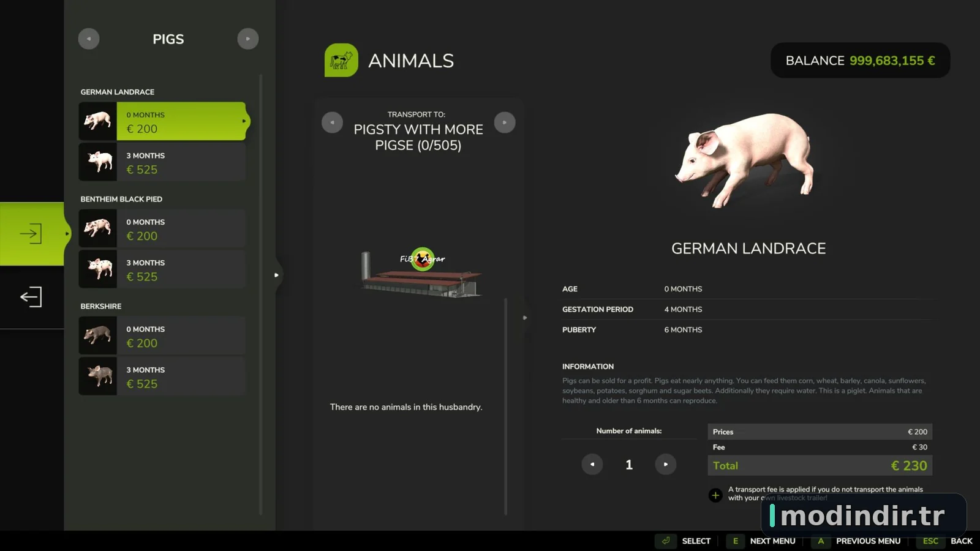Click the transport fee plus icon
This screenshot has width=980, height=551.
point(715,495)
